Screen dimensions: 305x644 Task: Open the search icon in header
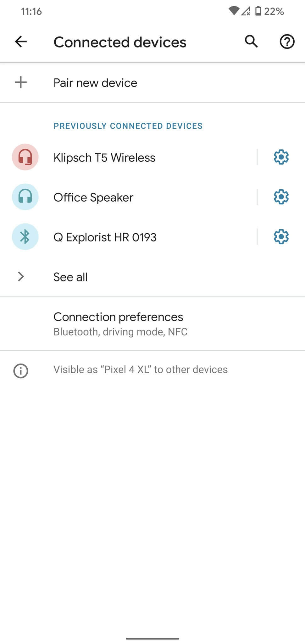(251, 42)
